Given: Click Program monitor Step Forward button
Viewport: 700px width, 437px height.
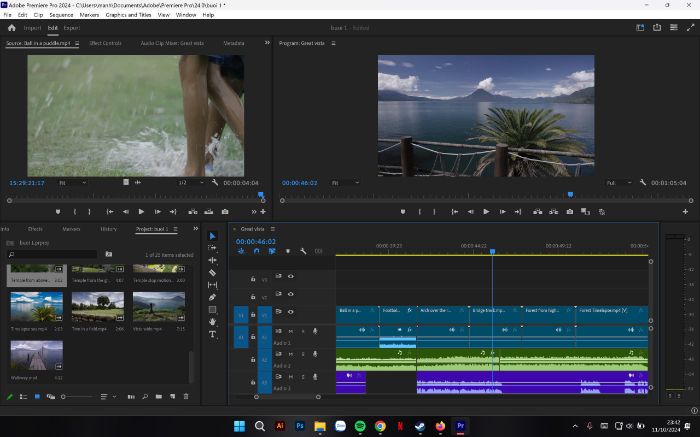Looking at the screenshot, I should 503,212.
